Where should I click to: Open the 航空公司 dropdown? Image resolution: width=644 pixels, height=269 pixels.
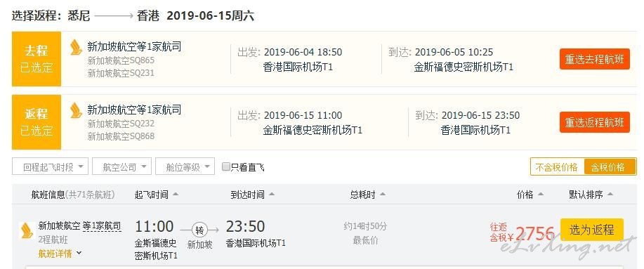(x=121, y=166)
